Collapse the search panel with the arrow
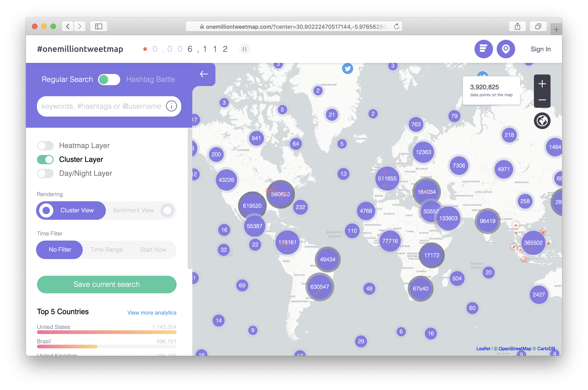Screen dimensions: 588x390 tap(204, 74)
